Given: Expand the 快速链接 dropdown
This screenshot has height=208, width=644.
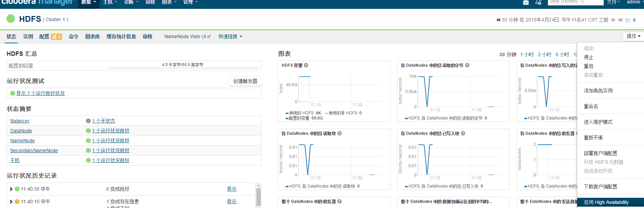Looking at the screenshot, I should coord(230,36).
